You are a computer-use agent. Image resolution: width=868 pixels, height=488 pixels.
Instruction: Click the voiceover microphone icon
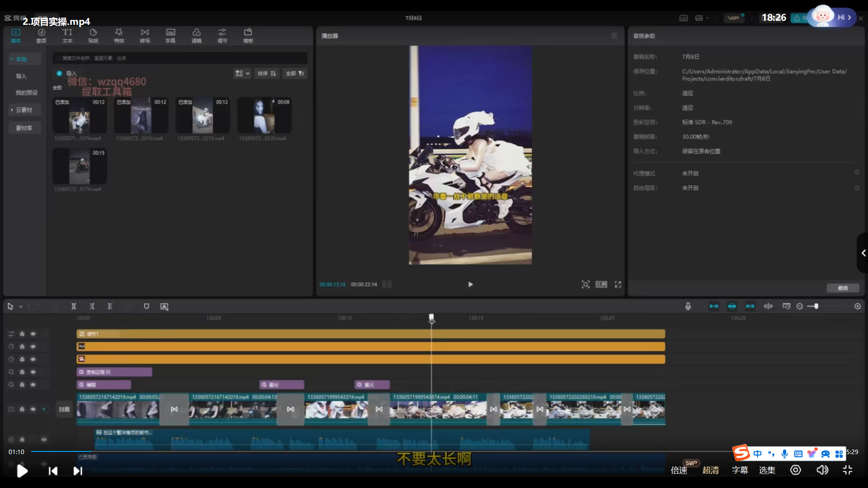tap(688, 306)
